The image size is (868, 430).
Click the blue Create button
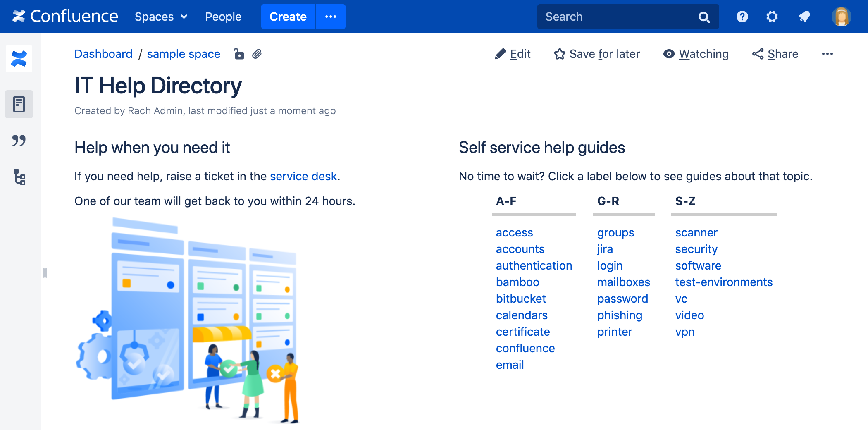(288, 17)
